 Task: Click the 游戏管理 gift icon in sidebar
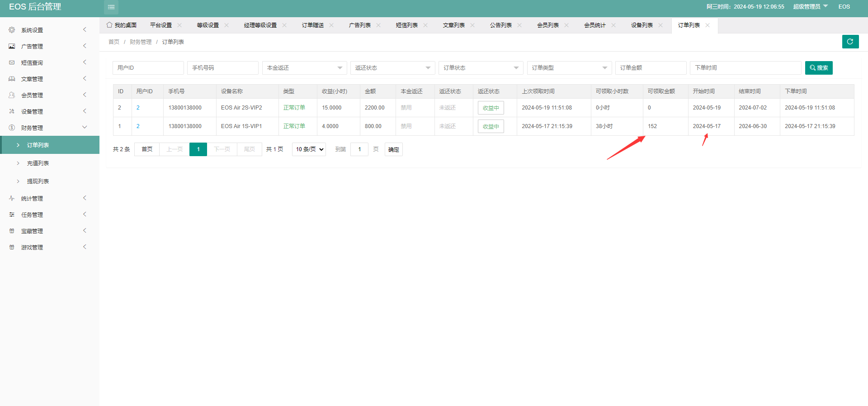click(12, 247)
